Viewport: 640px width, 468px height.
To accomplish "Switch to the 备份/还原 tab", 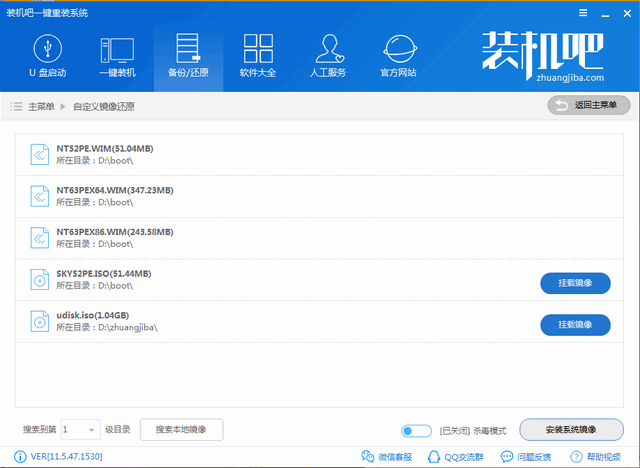I will 187,56.
